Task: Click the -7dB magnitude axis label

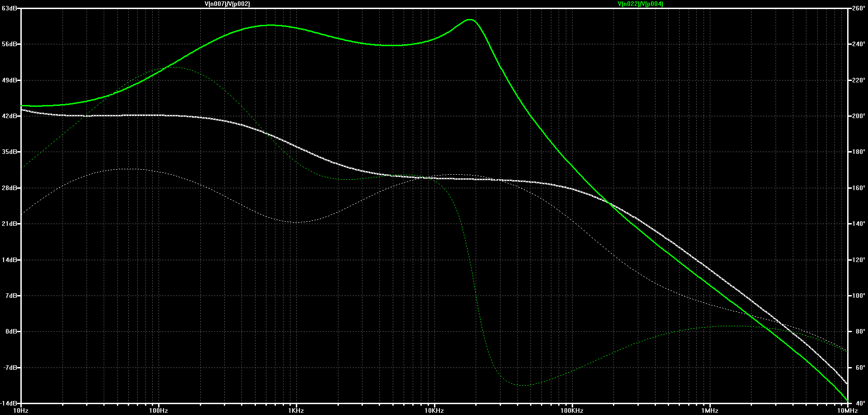Action: (x=10, y=367)
